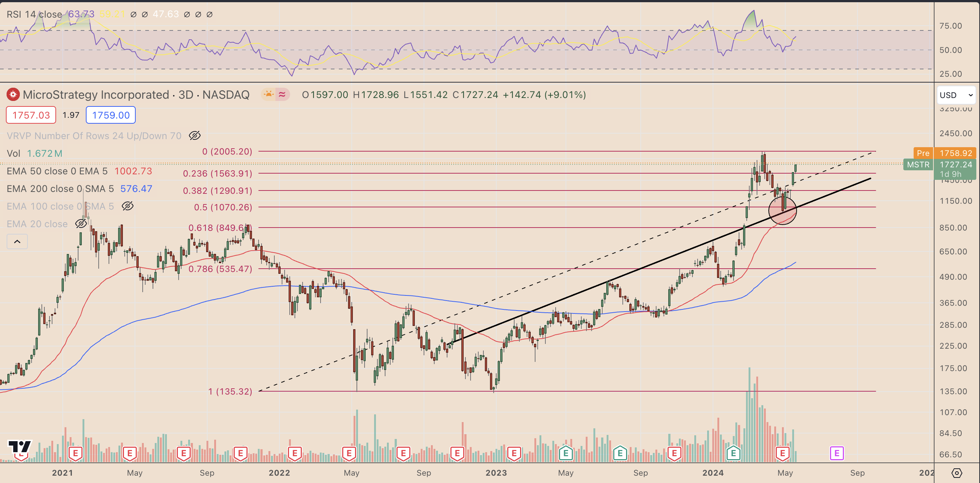Select the RSI 14 close indicator legend

34,14
